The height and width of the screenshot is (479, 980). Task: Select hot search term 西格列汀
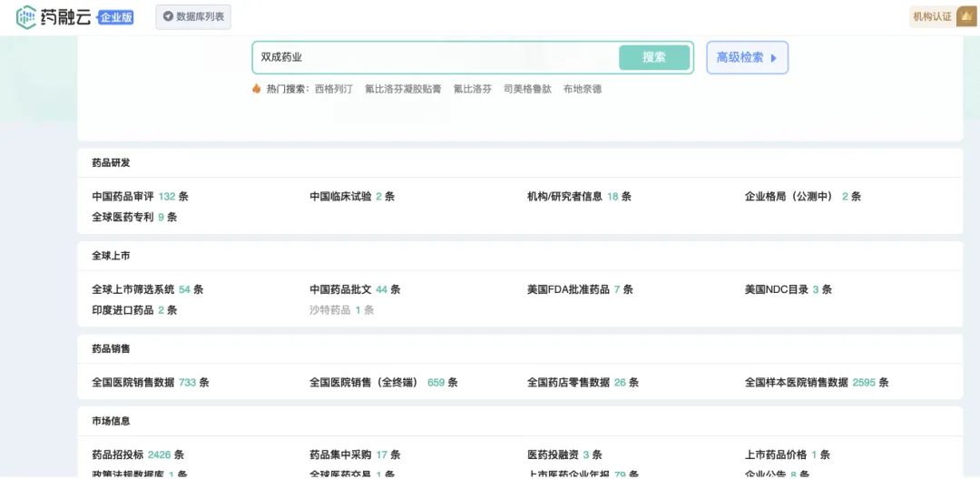(x=333, y=89)
